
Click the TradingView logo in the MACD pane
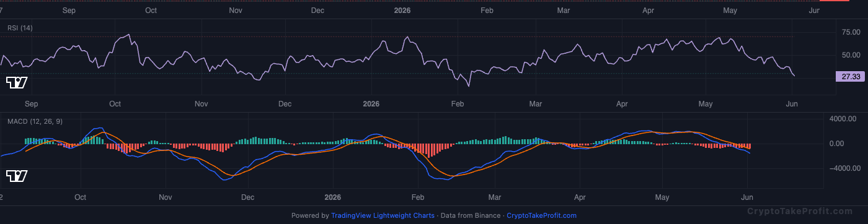[16, 176]
